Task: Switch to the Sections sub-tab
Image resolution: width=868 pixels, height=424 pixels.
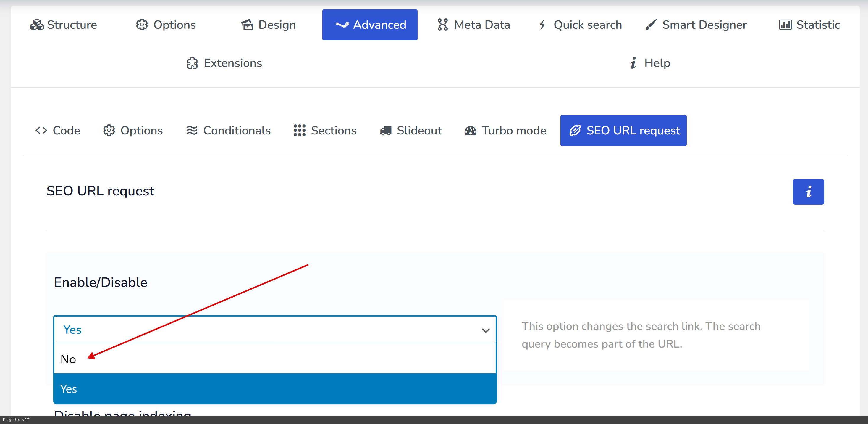Action: click(x=325, y=131)
